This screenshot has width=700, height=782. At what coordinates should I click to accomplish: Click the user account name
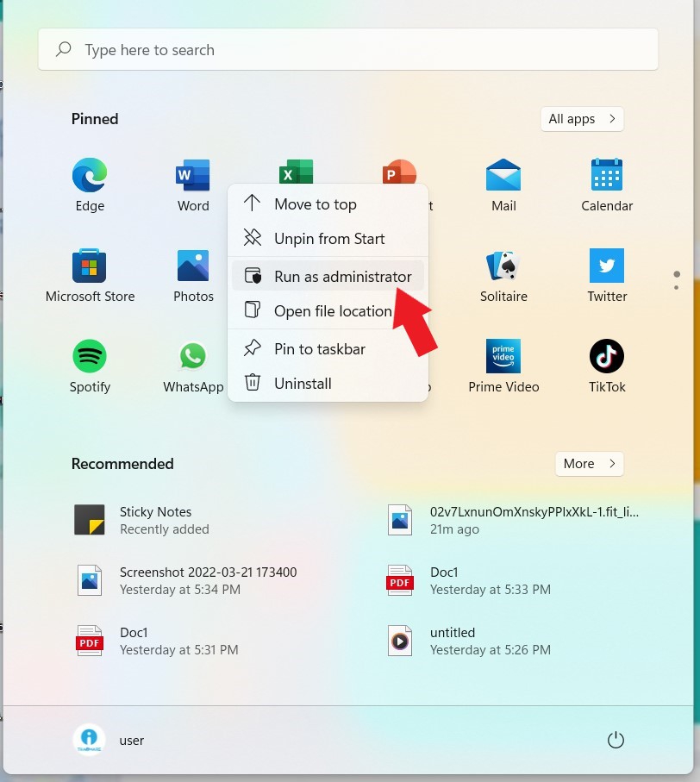[132, 741]
